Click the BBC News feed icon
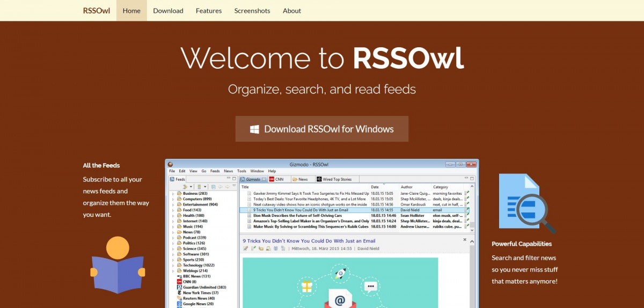The height and width of the screenshot is (308, 644). 179,276
